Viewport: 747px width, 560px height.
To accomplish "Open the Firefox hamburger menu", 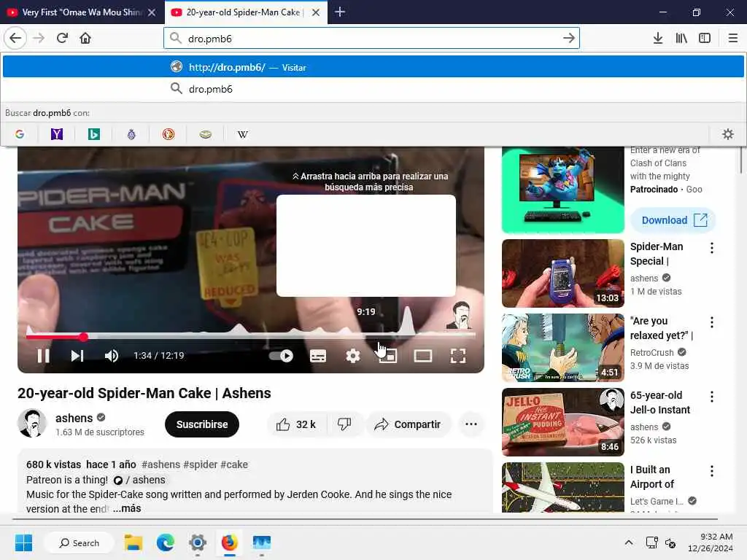I will coord(733,38).
